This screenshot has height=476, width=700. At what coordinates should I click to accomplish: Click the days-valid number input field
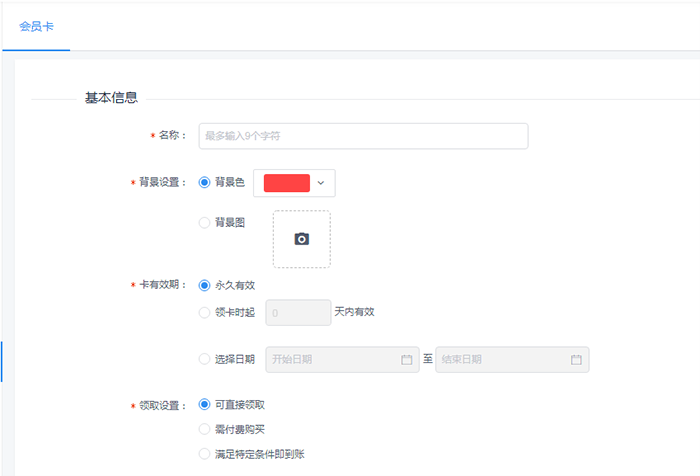[x=298, y=313]
